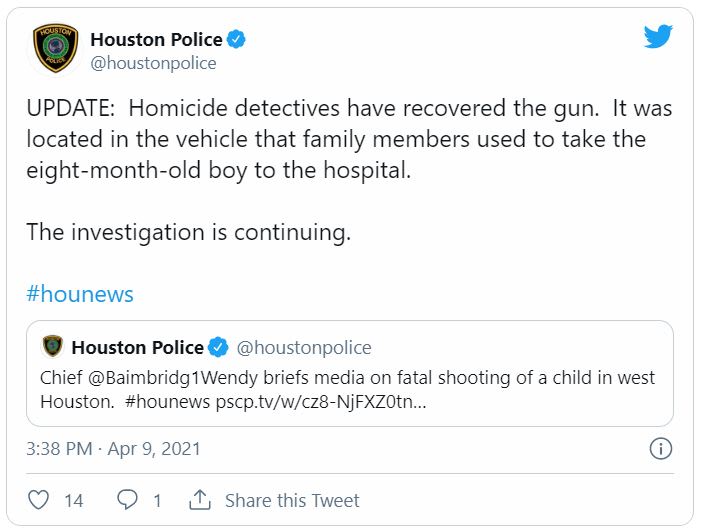Open replies via speech bubble icon

[x=127, y=500]
